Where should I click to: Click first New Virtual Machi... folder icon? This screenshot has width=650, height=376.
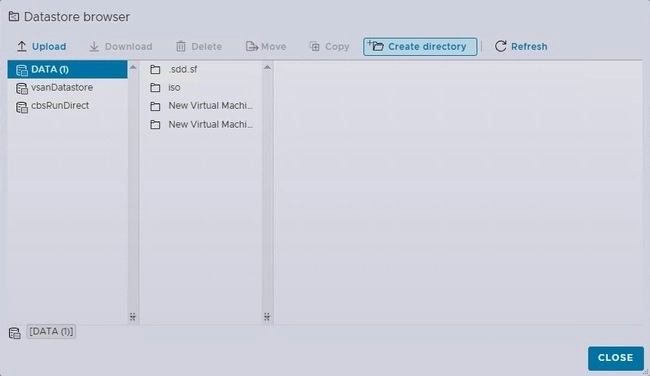pyautogui.click(x=155, y=106)
